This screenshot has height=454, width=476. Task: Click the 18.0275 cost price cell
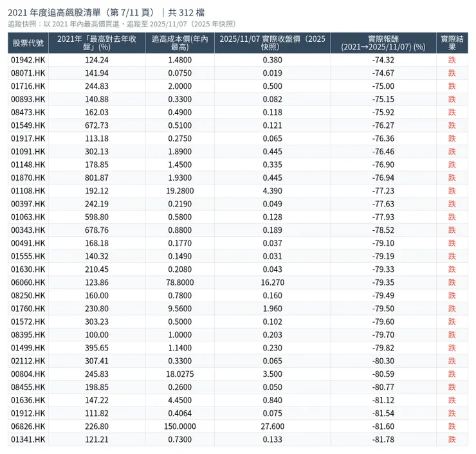[x=179, y=374]
